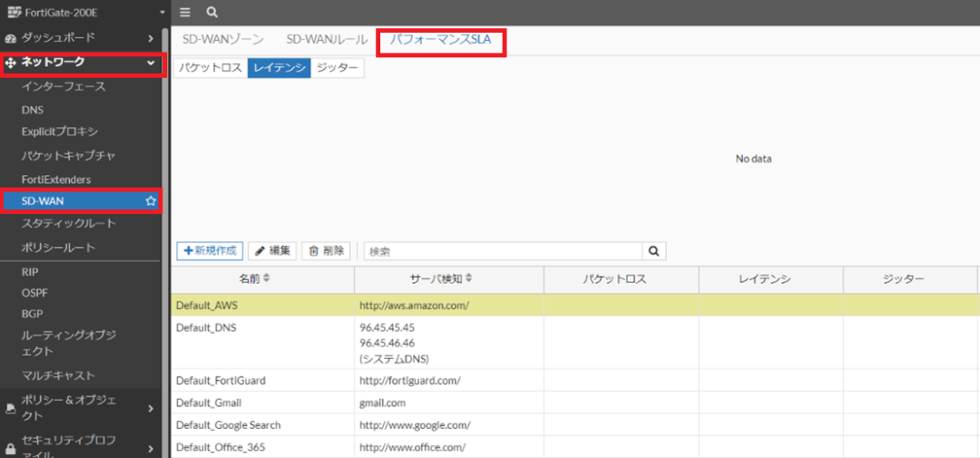980x458 pixels.
Task: Click 削除 delete button
Action: pyautogui.click(x=327, y=250)
